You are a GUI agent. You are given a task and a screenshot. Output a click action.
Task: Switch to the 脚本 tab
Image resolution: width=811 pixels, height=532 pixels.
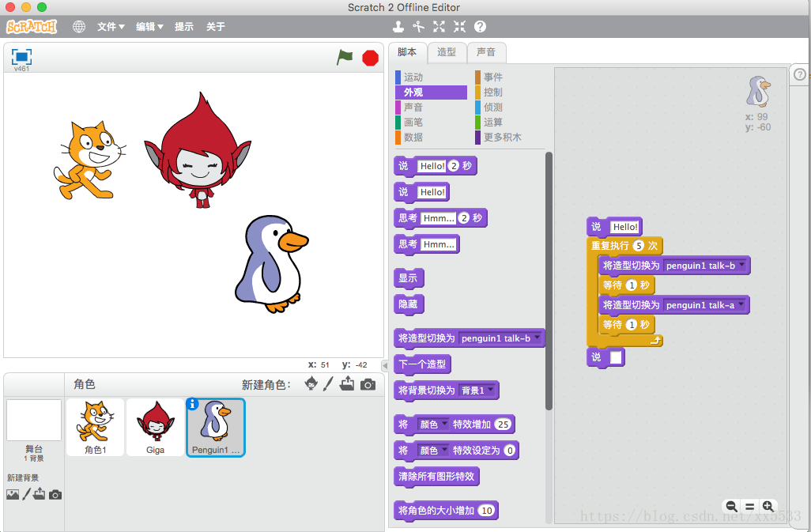(x=407, y=52)
